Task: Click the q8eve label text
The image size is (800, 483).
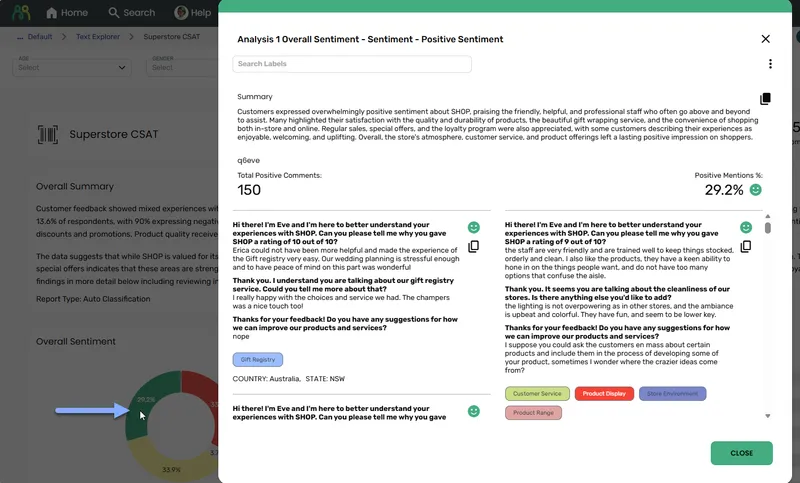Action: click(x=248, y=160)
